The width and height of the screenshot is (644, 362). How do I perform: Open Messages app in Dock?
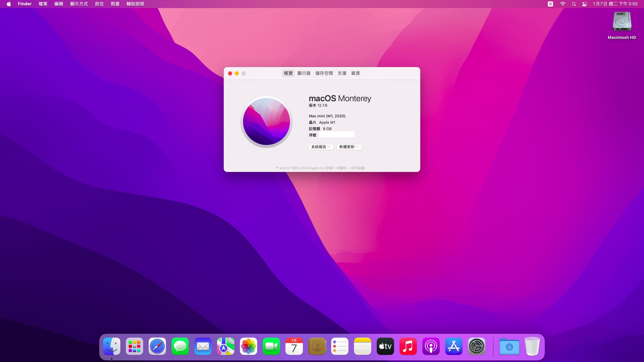pos(180,346)
